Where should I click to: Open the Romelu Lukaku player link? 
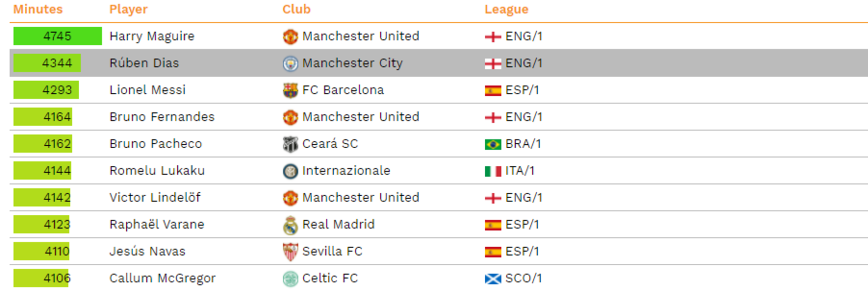pyautogui.click(x=157, y=170)
